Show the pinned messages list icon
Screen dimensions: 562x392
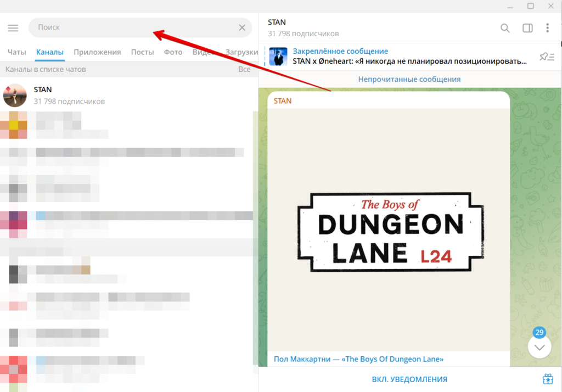click(547, 57)
